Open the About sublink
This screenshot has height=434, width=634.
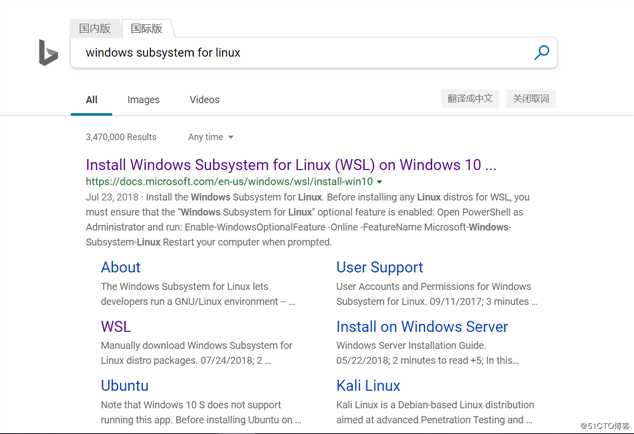(120, 267)
